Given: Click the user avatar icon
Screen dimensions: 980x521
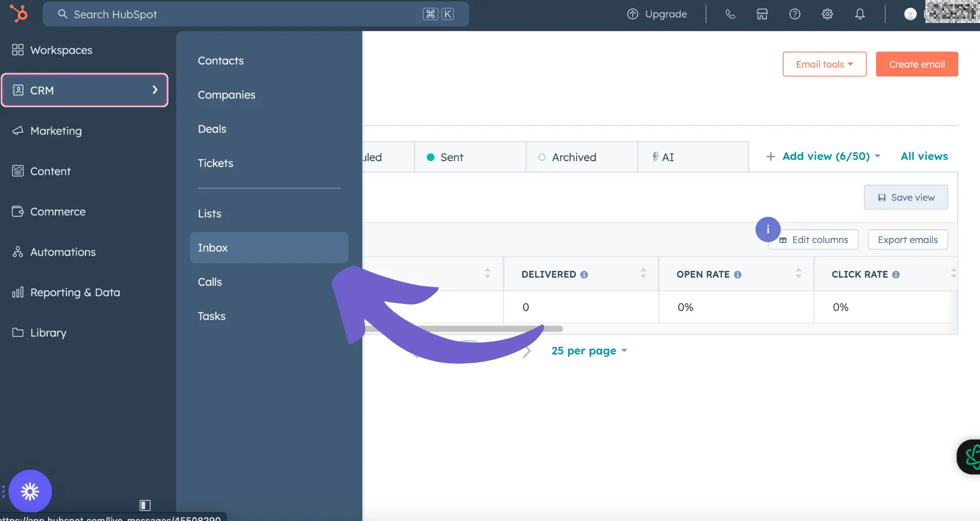Looking at the screenshot, I should pos(910,14).
